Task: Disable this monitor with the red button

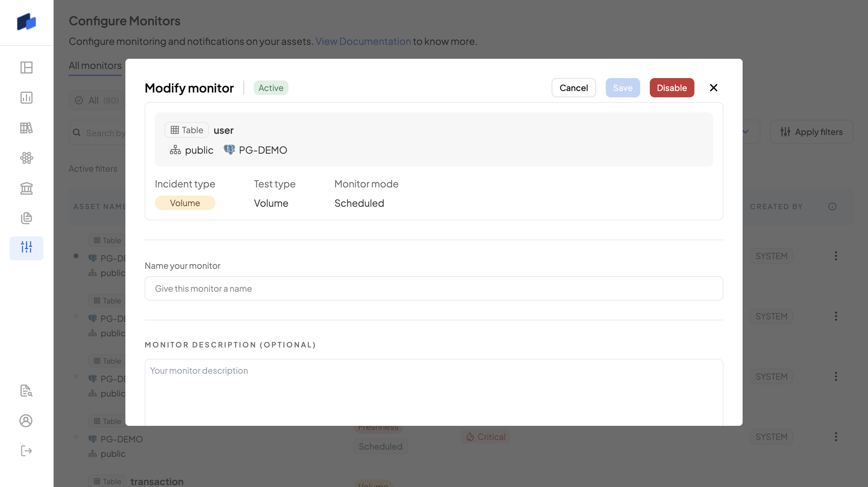Action: (x=671, y=88)
